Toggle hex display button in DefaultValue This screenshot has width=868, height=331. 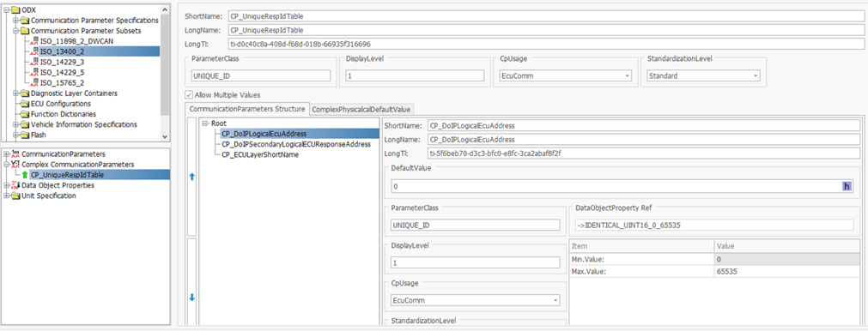click(847, 187)
